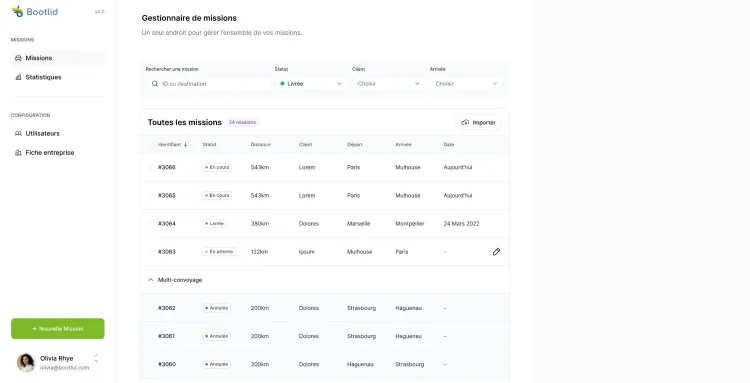This screenshot has width=750, height=383.
Task: Click the Annulée badge on row #3060
Action: pos(217,364)
